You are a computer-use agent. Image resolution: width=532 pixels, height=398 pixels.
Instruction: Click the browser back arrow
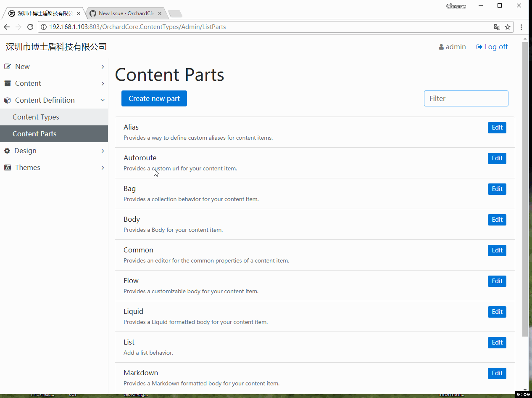[7, 27]
